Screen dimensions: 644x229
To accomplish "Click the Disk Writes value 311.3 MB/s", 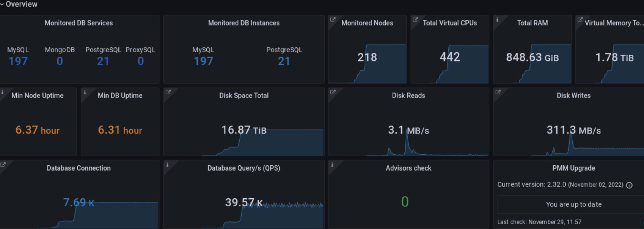I will [573, 130].
